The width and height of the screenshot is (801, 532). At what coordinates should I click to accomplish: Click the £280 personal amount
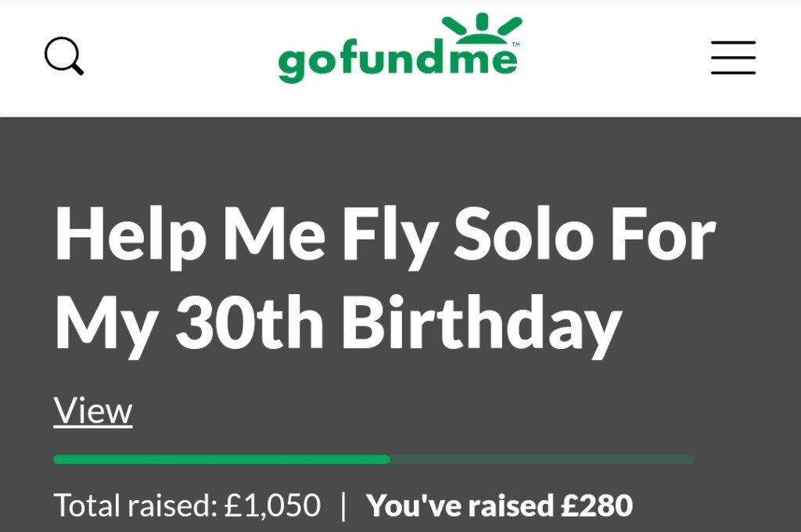pyautogui.click(x=597, y=505)
